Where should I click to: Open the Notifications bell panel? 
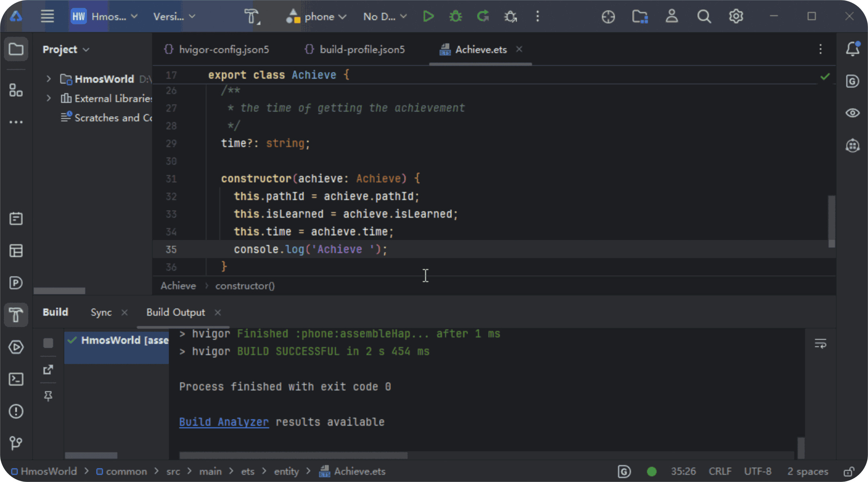(852, 49)
